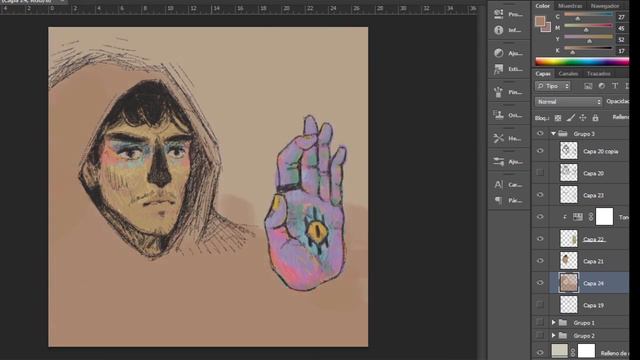Click the M value field showing 45
Image resolution: width=640 pixels, height=360 pixels.
pos(621,28)
